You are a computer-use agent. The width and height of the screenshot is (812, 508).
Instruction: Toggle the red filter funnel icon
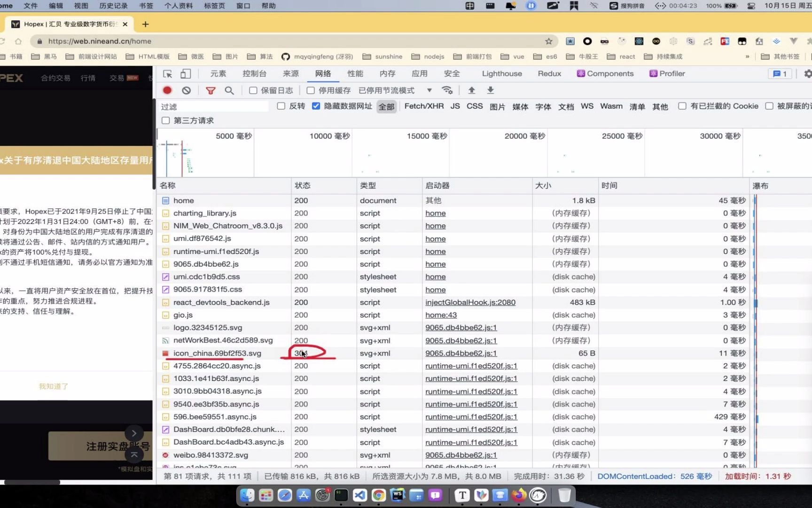point(211,90)
